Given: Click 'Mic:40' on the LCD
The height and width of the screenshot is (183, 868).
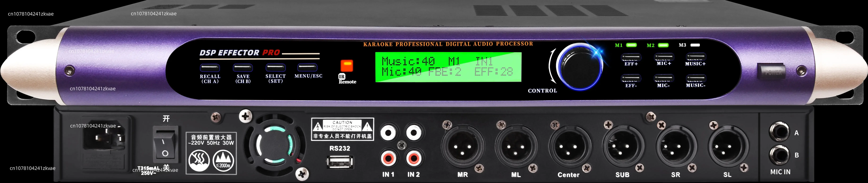Looking at the screenshot, I should pyautogui.click(x=402, y=72).
